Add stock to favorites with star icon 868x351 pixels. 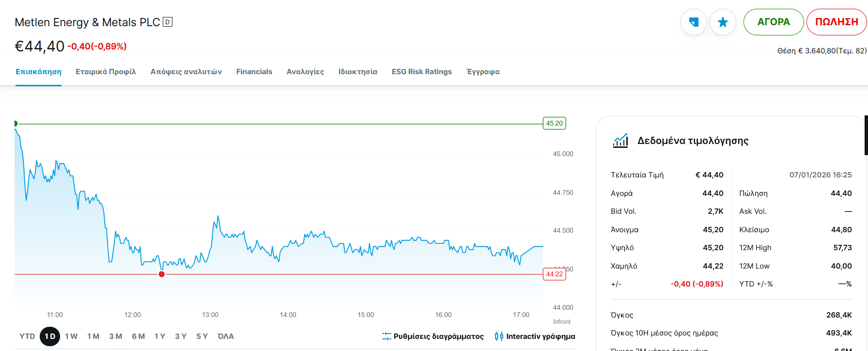(x=723, y=22)
